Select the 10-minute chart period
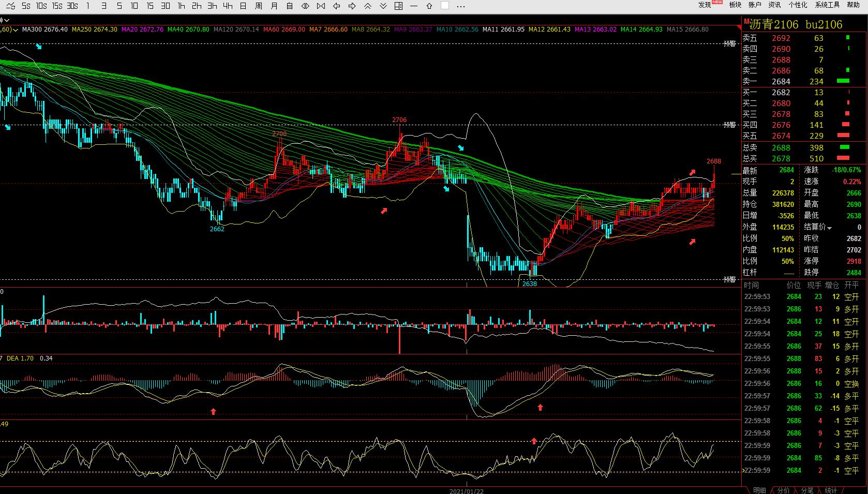Screen dimensions: 868x494 point(134,6)
